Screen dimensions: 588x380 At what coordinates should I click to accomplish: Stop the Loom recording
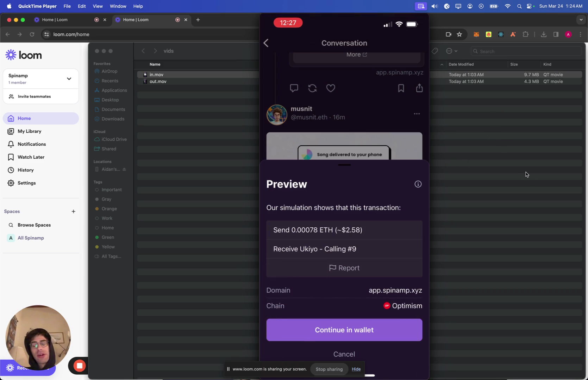(x=80, y=366)
